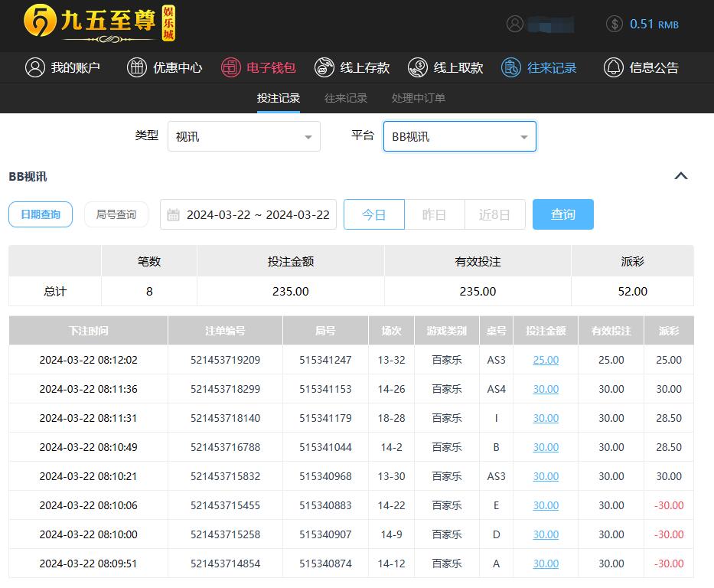Open the 处理中订单 sub-tab
The image size is (714, 588).
418,98
